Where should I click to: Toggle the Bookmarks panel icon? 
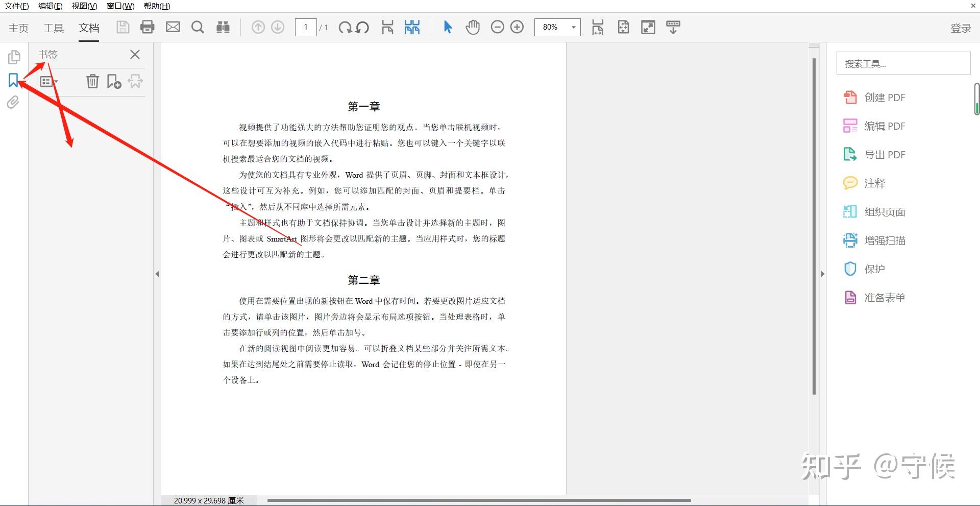point(13,80)
